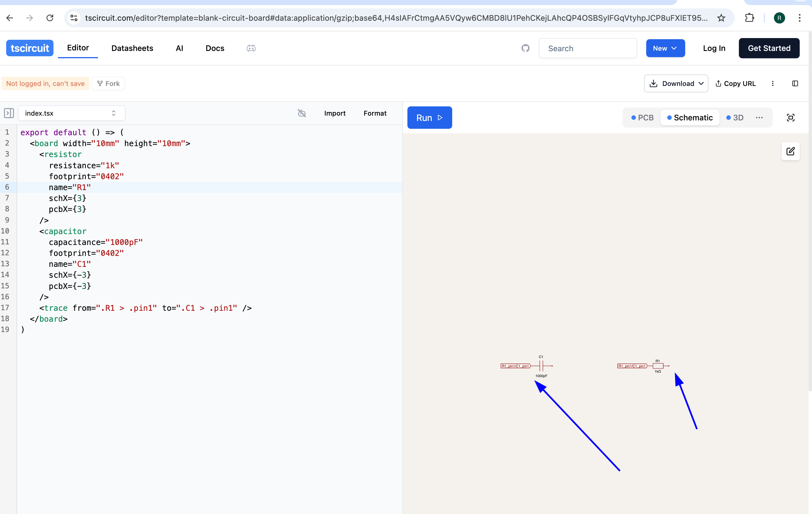Switch preview to the 3D view
Viewport: 812px width, 514px height.
(x=735, y=118)
